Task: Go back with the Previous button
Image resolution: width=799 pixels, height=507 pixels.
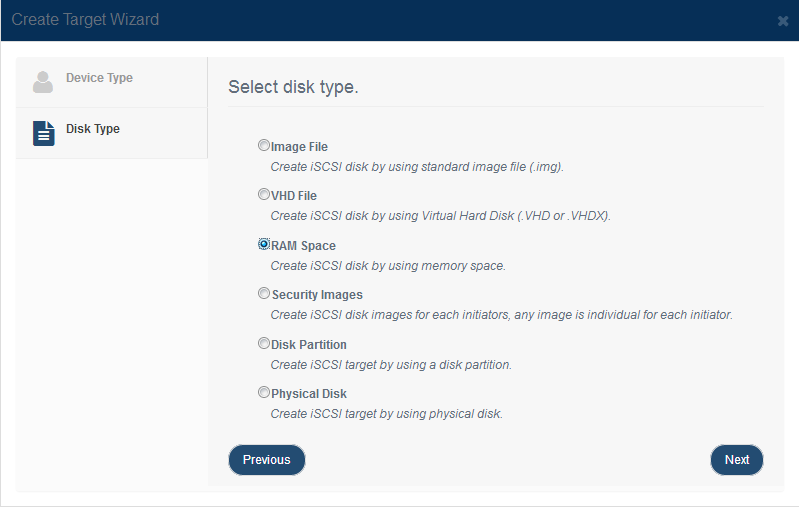Action: 267,460
